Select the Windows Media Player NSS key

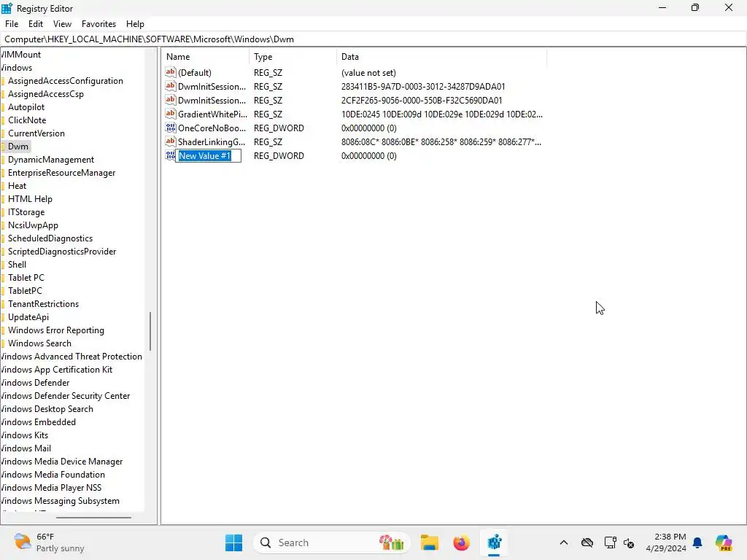pos(51,488)
